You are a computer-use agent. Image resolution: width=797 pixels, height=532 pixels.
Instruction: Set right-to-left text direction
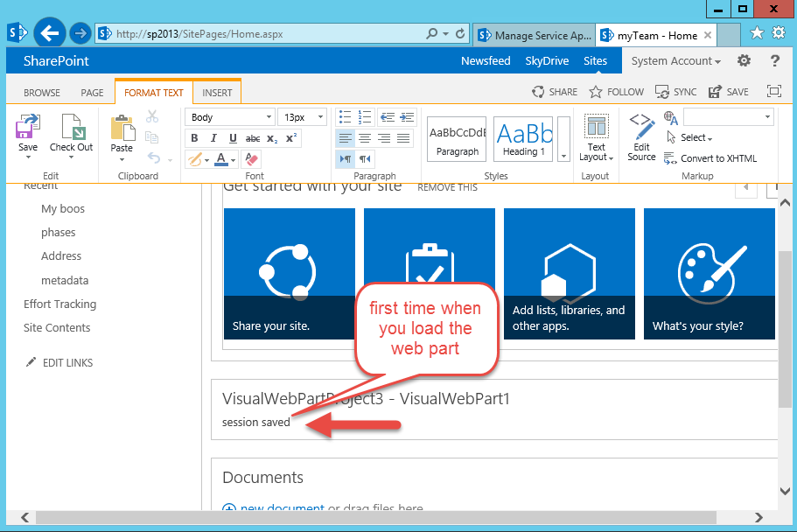(x=365, y=159)
